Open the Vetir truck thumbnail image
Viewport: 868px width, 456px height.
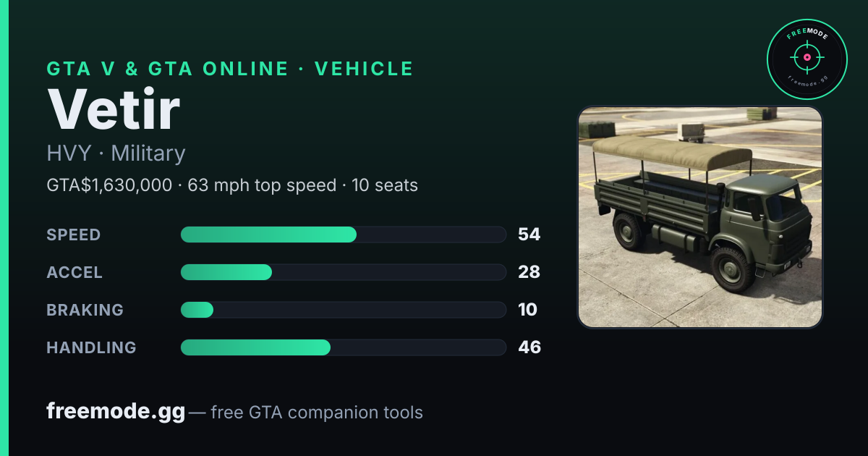point(700,217)
